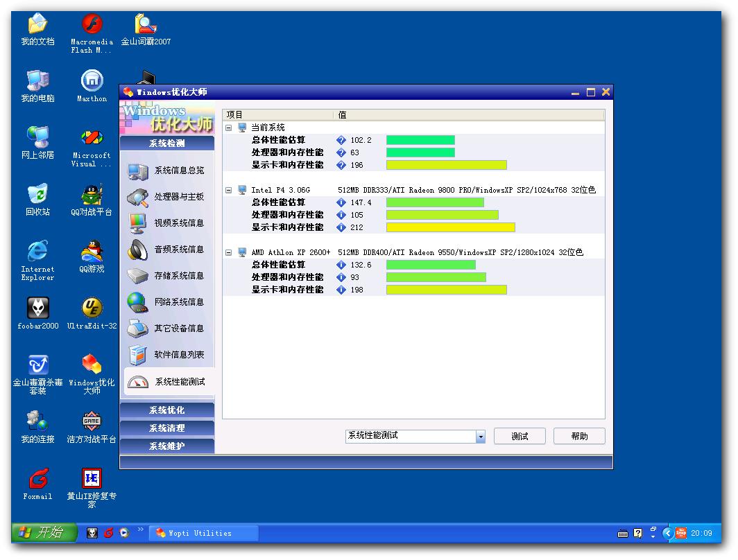Click keyboard icon in system tray
738x560 pixels.
click(623, 534)
